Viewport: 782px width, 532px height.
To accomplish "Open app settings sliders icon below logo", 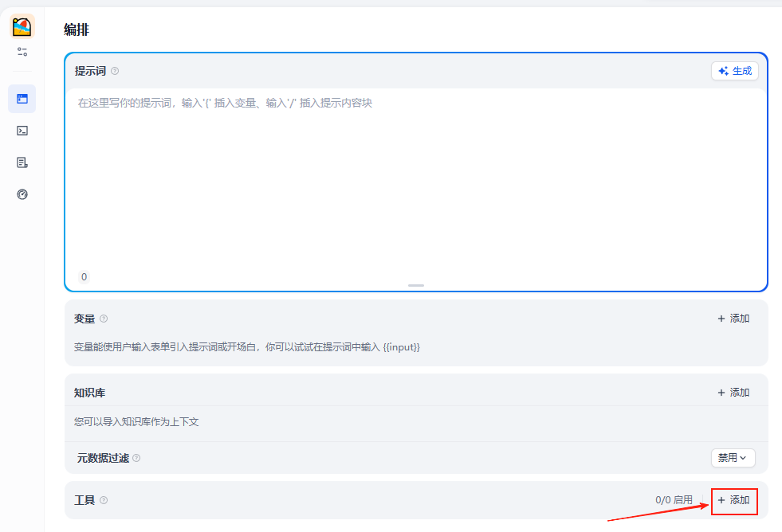I will (22, 52).
